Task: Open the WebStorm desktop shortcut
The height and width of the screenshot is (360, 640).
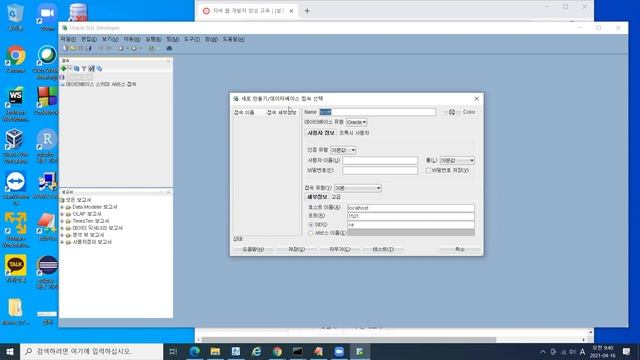Action: click(16, 104)
